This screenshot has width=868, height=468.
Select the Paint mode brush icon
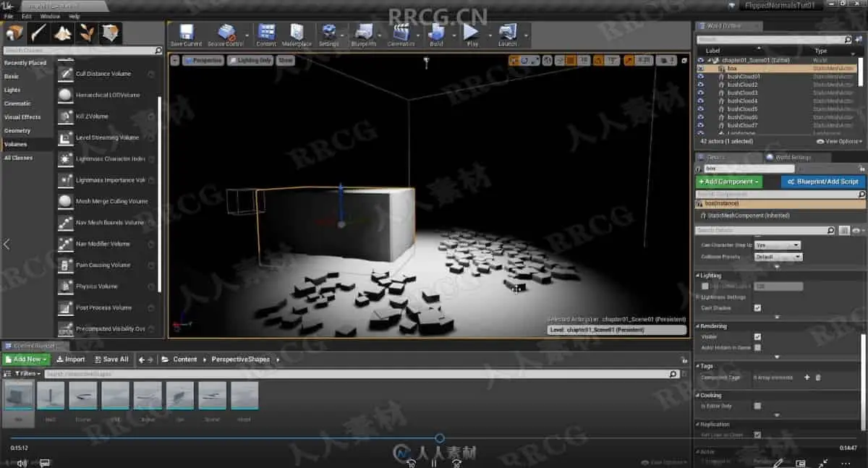coord(38,33)
